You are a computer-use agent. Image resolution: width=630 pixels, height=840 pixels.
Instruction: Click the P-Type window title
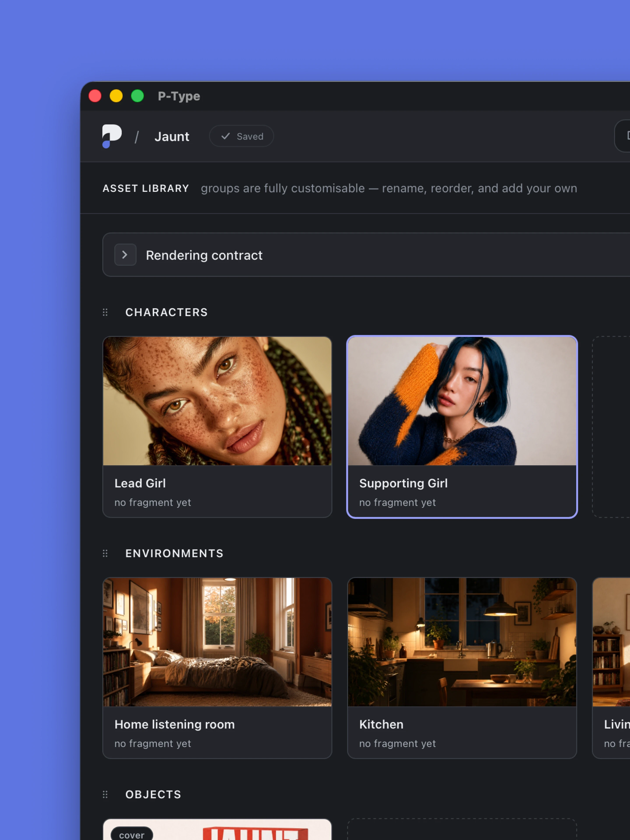tap(179, 96)
